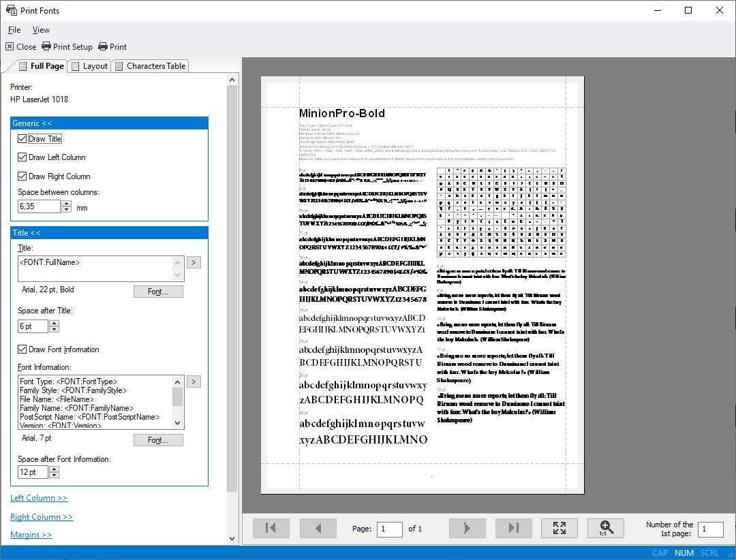This screenshot has width=736, height=560.
Task: Click the Space between columns field 6,35
Action: point(39,206)
